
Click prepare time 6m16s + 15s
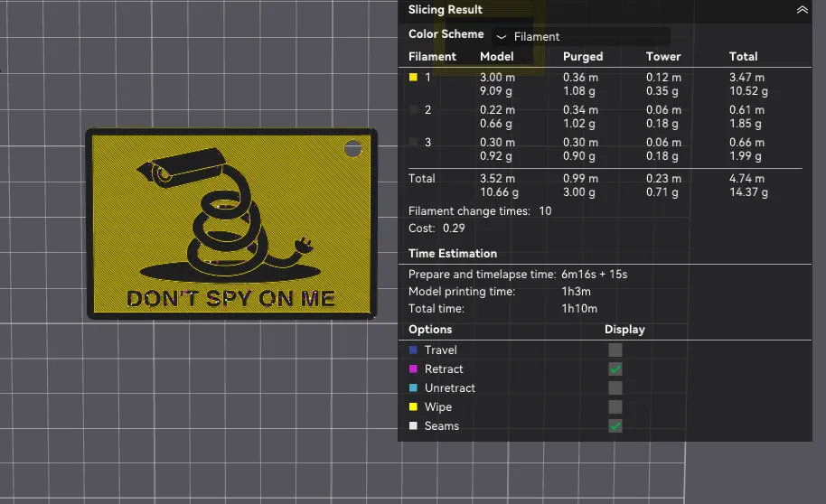(594, 274)
